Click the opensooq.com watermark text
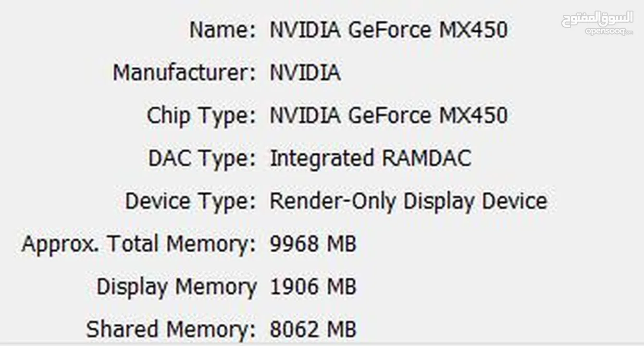The width and height of the screenshot is (644, 346). tap(609, 32)
